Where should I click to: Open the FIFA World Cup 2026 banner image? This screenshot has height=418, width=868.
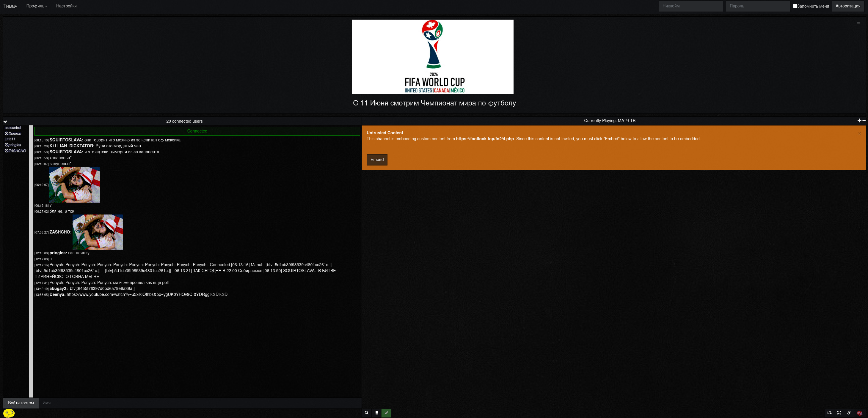[x=433, y=56]
